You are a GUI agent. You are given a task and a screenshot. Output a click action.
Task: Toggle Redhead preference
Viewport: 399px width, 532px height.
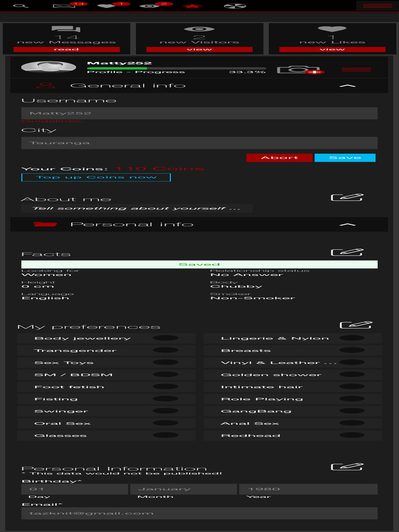352,435
